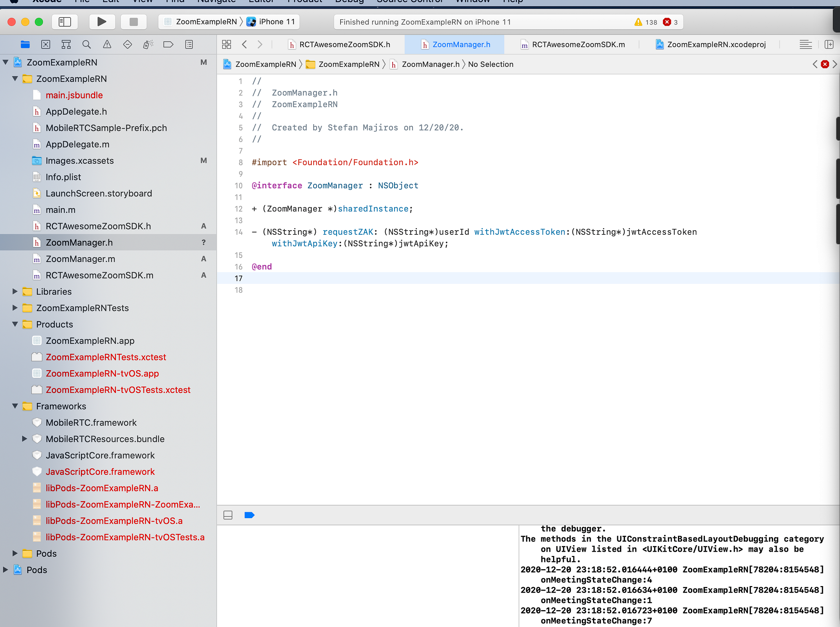This screenshot has height=627, width=840.
Task: Open the Breakpoint navigator icon
Action: pyautogui.click(x=168, y=44)
